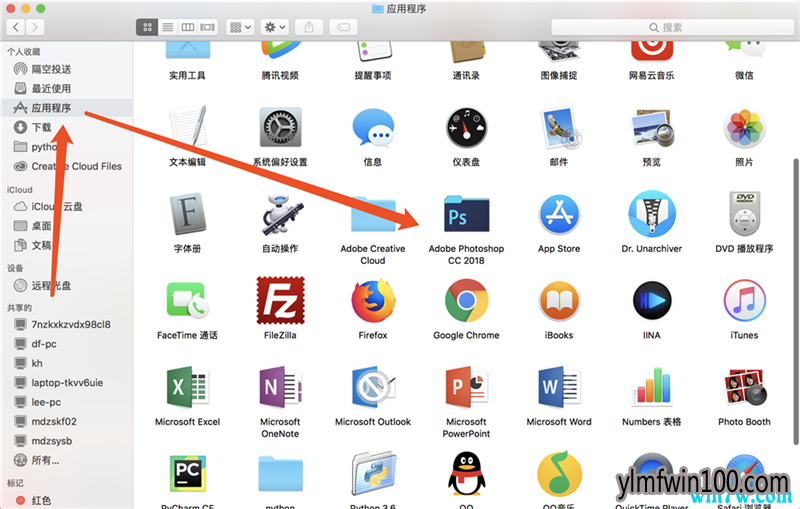Open the Numbers 表格 app
800x509 pixels.
(652, 387)
